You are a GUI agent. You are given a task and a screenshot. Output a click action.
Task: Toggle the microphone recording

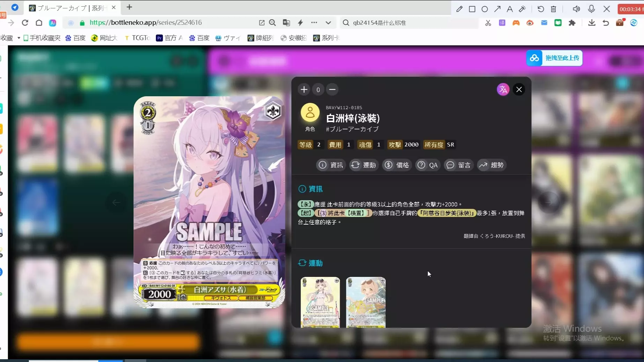pyautogui.click(x=591, y=9)
